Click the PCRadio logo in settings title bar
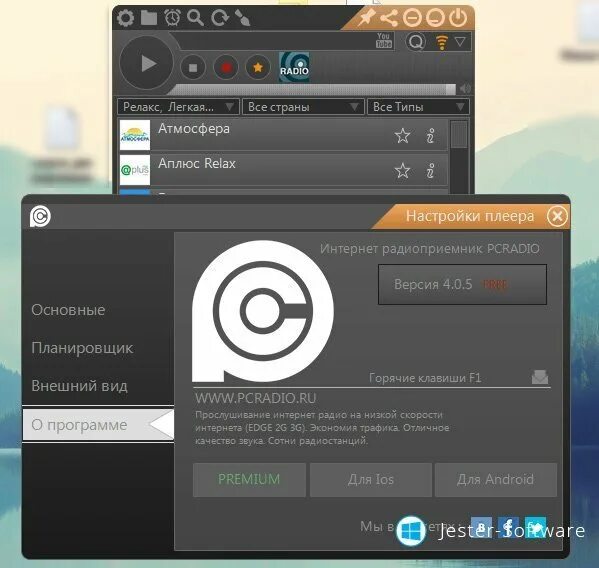This screenshot has height=568, width=599. tap(40, 216)
